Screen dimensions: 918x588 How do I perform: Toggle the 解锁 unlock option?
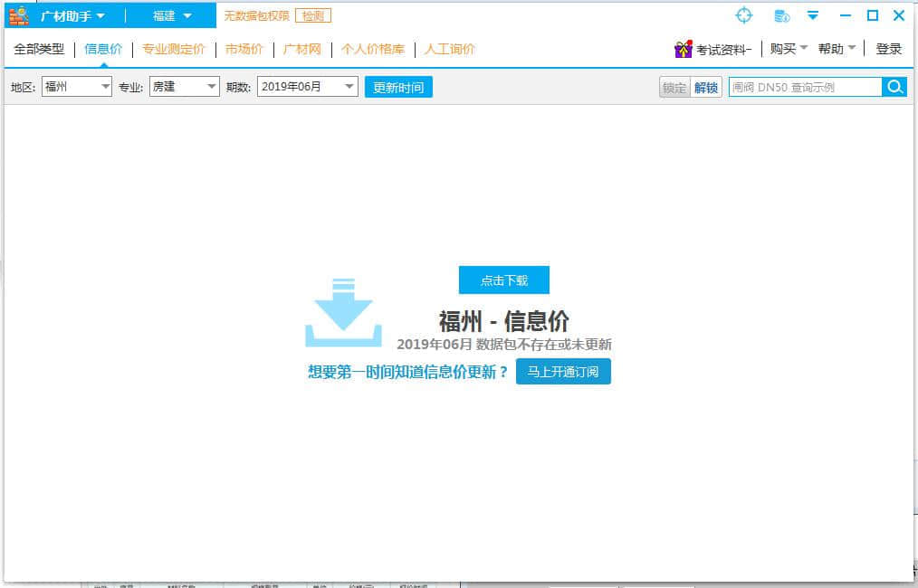(706, 88)
